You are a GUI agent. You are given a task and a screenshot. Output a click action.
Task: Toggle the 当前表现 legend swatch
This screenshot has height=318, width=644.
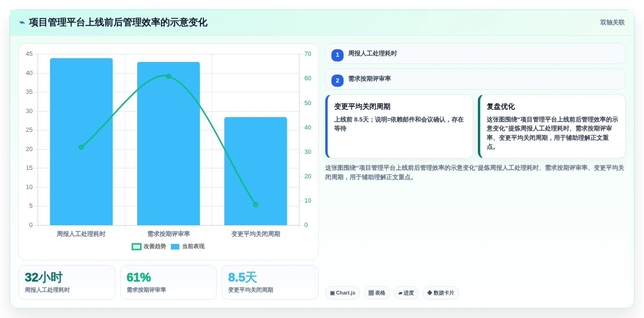175,247
